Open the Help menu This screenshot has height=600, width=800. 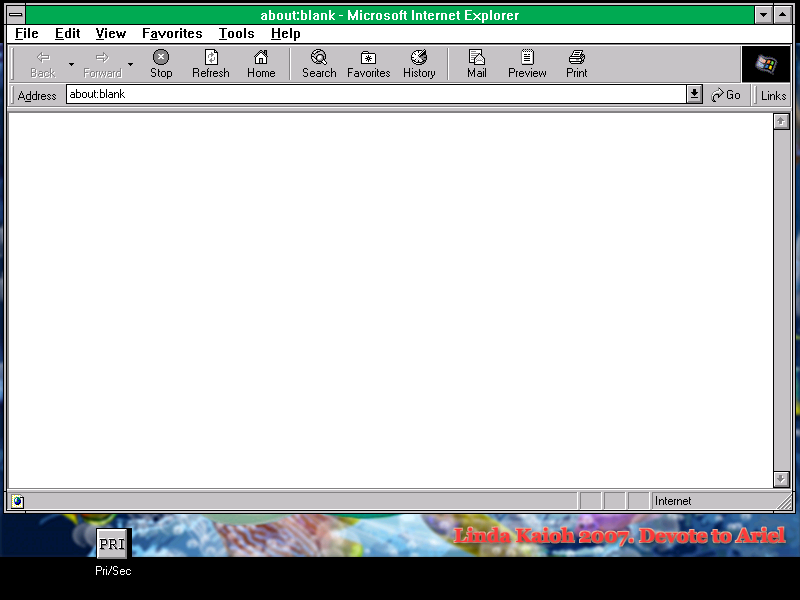point(286,34)
